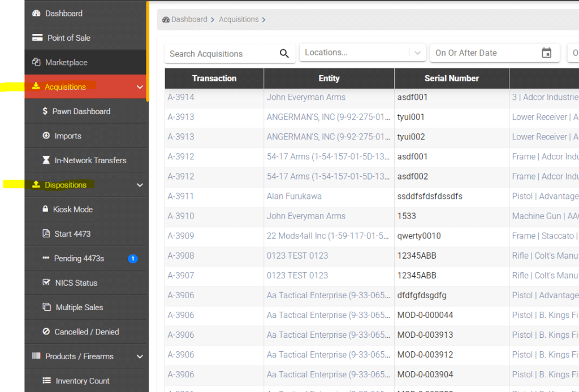This screenshot has height=392, width=579.
Task: Open the calendar icon date picker
Action: coord(546,53)
